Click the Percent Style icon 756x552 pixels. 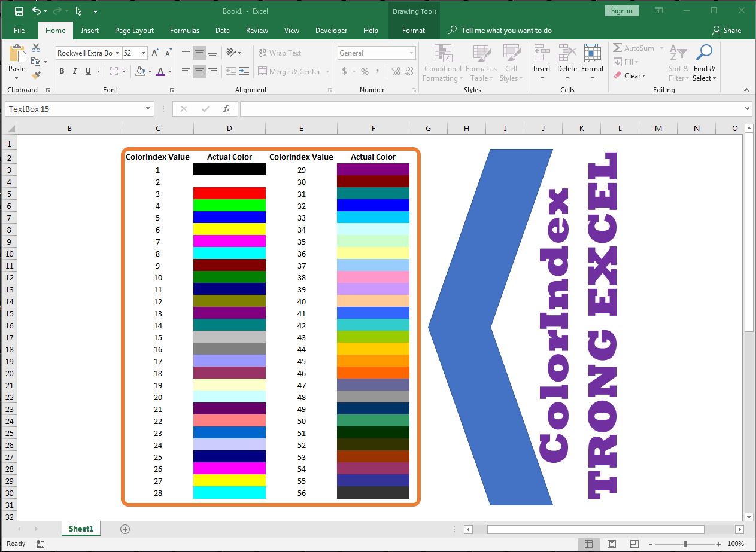click(365, 71)
